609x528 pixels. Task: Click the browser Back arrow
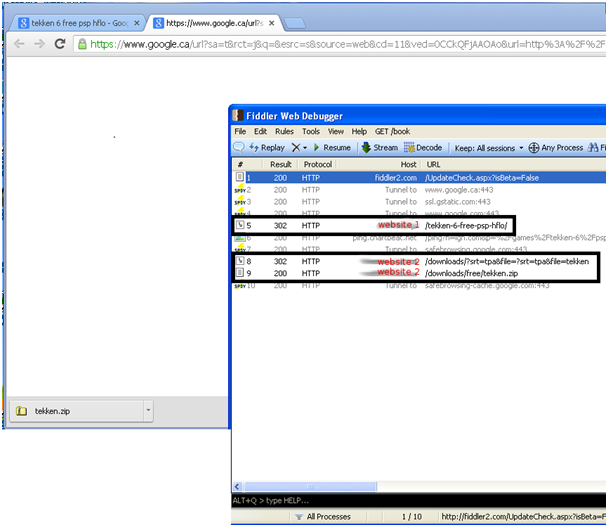19,44
